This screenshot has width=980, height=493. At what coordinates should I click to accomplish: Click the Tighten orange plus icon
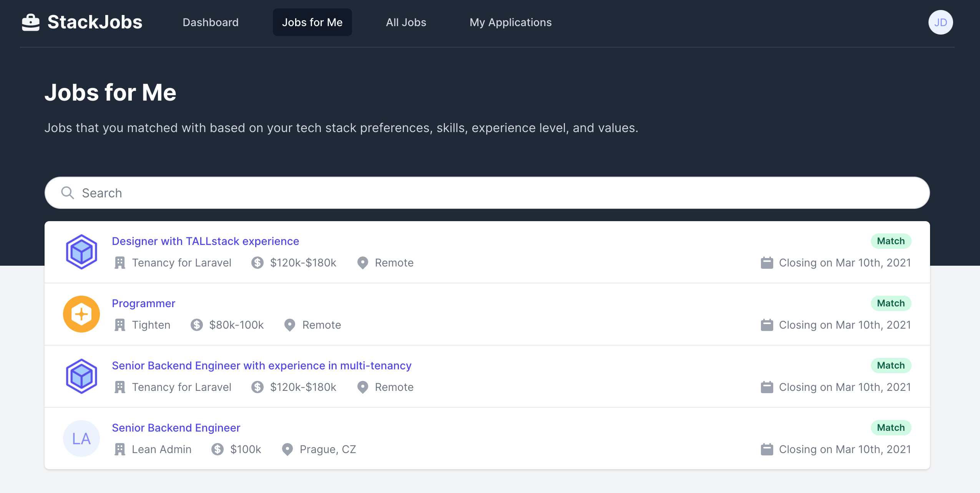[x=82, y=313]
